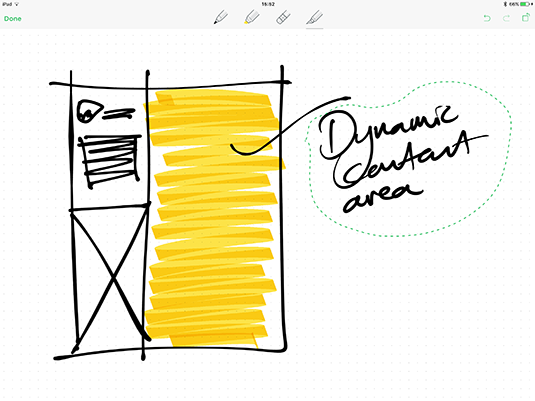Screen dimensions: 535x401
Task: Tap inside the yellow highlighted content area
Action: [213, 218]
